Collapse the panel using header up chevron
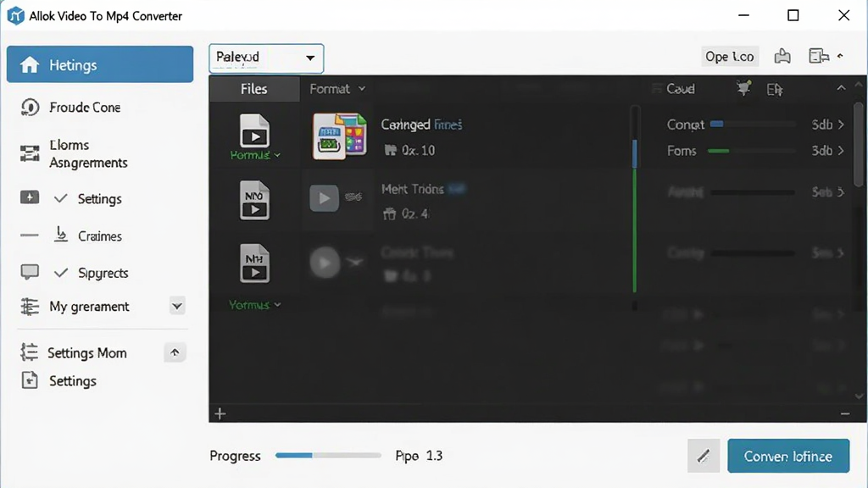The image size is (868, 488). pyautogui.click(x=841, y=88)
